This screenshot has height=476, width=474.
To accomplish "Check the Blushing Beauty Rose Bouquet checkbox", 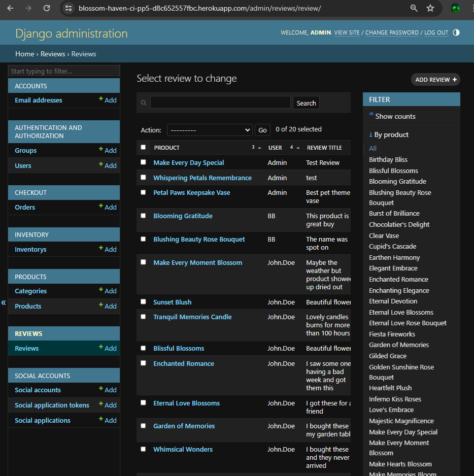I will pyautogui.click(x=143, y=239).
